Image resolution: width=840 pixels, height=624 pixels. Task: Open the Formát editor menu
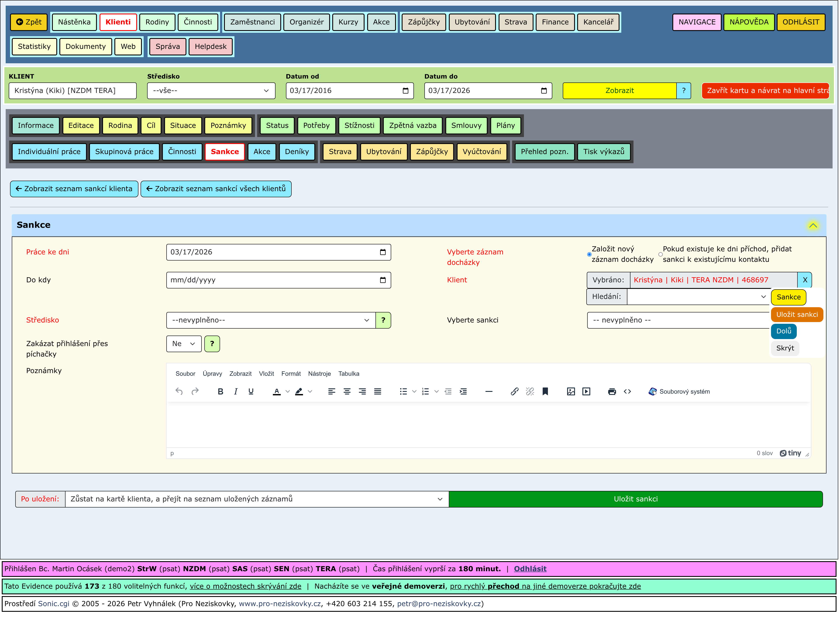(291, 374)
